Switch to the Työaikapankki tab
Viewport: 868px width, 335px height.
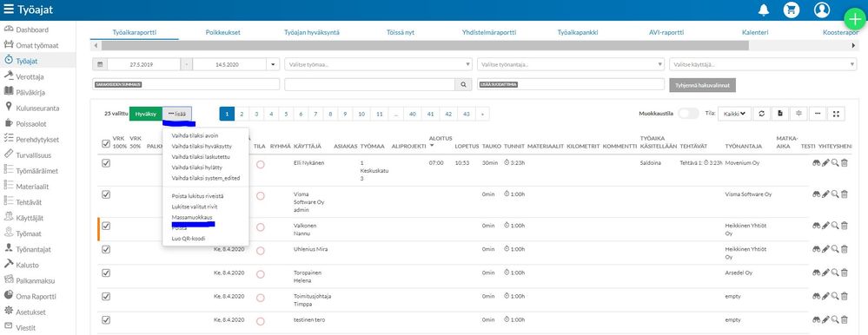578,33
